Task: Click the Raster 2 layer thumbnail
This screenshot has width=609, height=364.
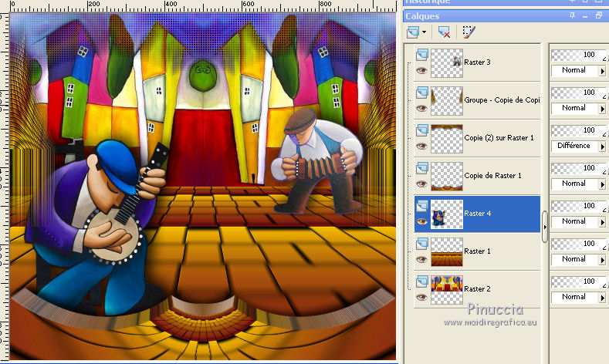Action: tap(447, 290)
